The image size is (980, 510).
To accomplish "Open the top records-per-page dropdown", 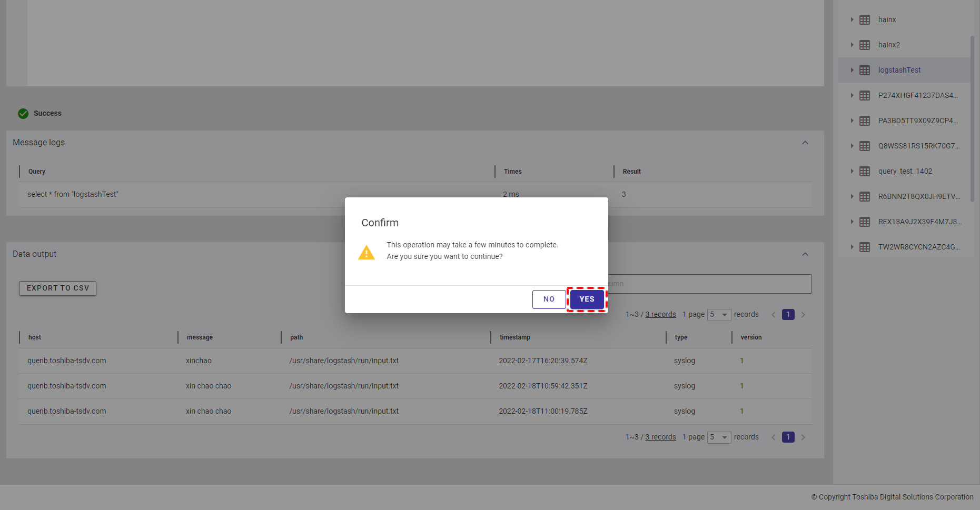I will [x=719, y=314].
